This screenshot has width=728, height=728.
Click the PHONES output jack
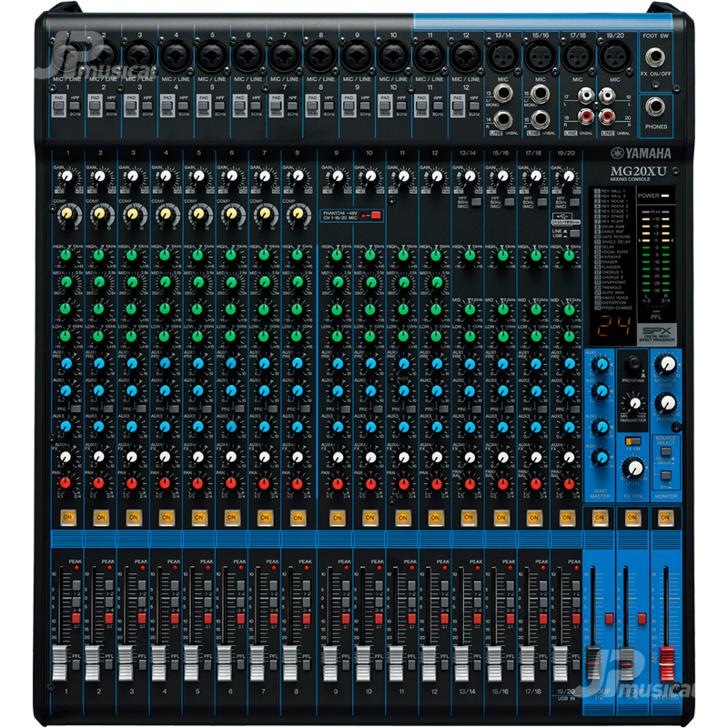pos(654,106)
